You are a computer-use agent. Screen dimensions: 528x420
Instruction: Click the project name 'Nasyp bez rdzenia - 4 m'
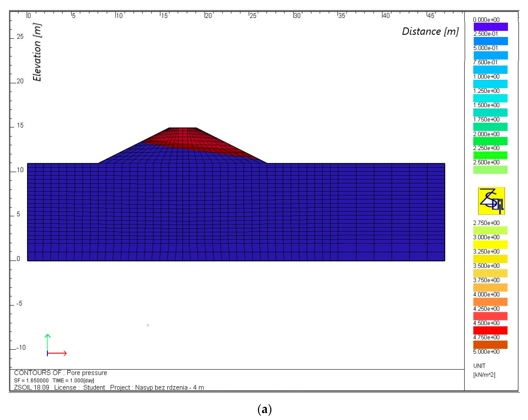point(169,387)
